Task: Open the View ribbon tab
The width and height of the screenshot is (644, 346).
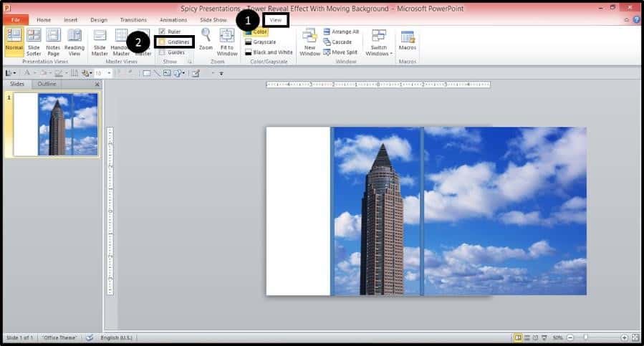Action: point(276,20)
